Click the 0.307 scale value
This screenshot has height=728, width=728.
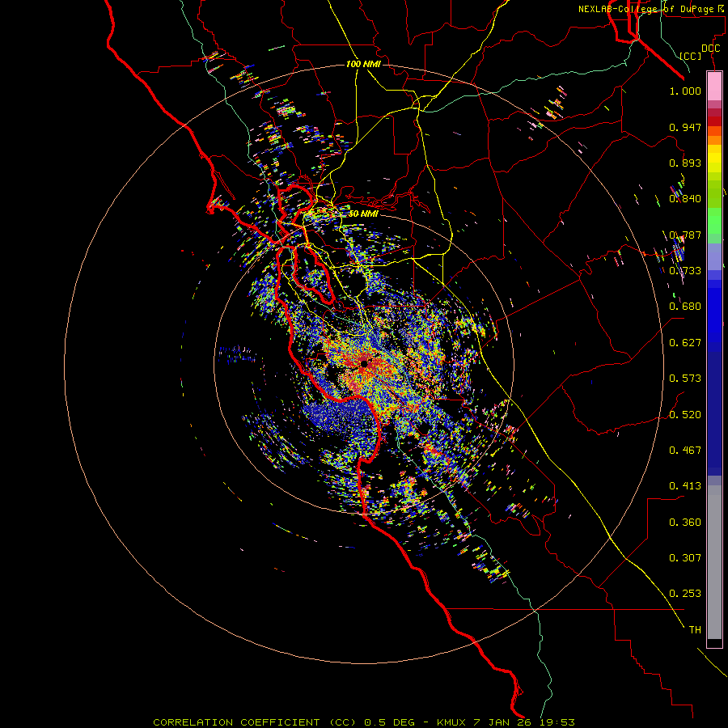(685, 558)
